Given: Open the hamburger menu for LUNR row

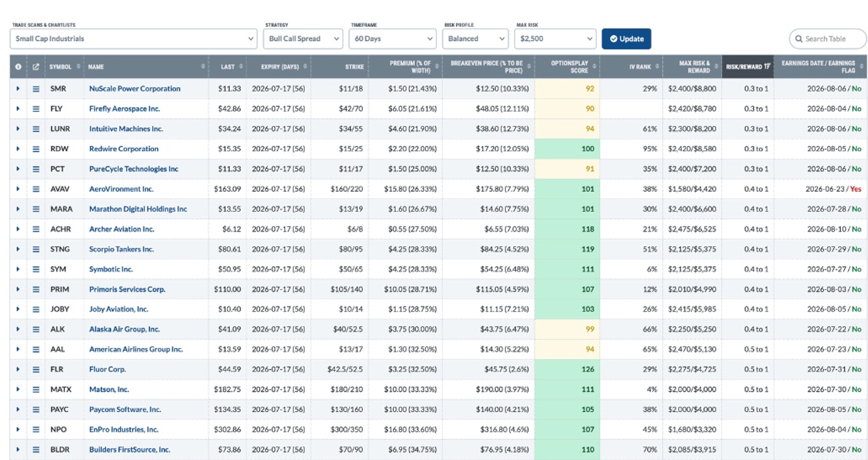Looking at the screenshot, I should 36,129.
